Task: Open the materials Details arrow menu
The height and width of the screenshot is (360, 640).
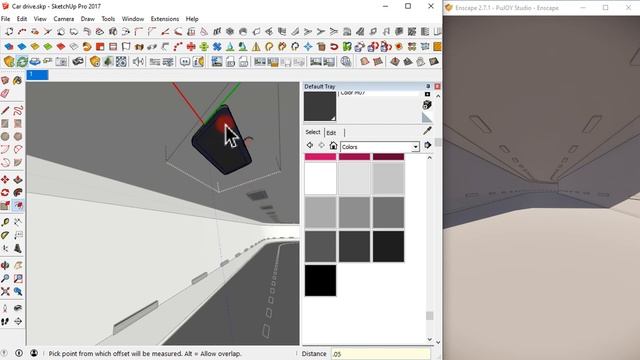Action: coord(428,145)
